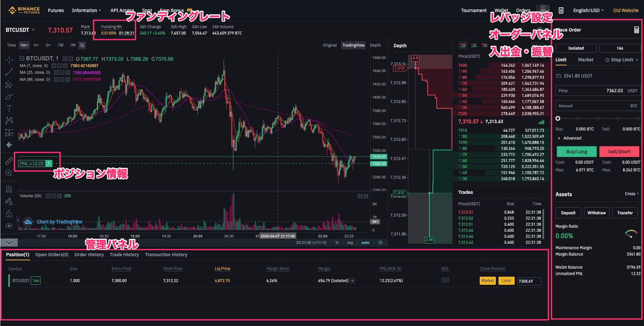Click plus icon to add isolated margin
The width and height of the screenshot is (644, 326).
click(x=352, y=281)
